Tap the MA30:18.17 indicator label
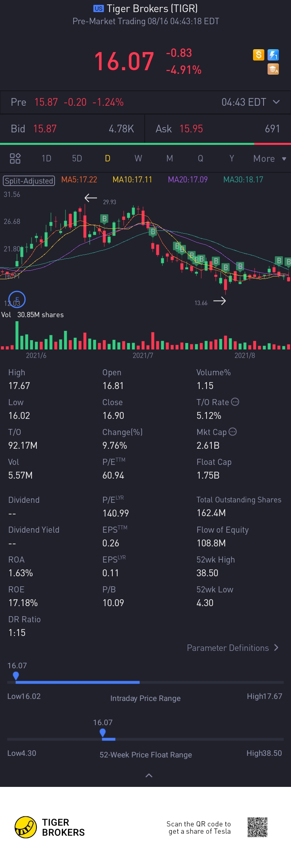291x868 pixels. point(243,180)
